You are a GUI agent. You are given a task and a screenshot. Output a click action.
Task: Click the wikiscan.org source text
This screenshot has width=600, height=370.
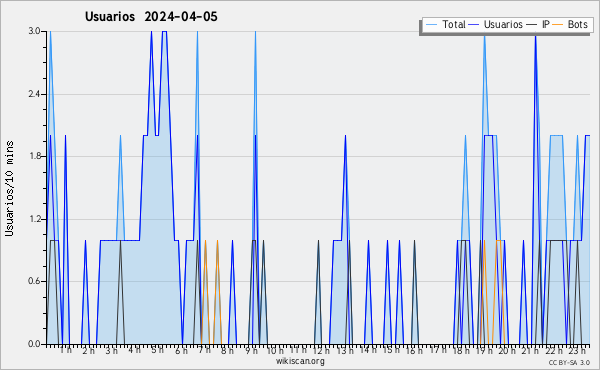pyautogui.click(x=300, y=361)
